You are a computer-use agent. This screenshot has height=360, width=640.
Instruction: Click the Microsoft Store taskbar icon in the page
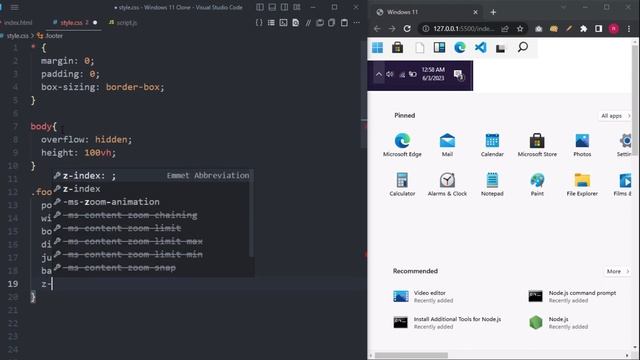[398, 48]
